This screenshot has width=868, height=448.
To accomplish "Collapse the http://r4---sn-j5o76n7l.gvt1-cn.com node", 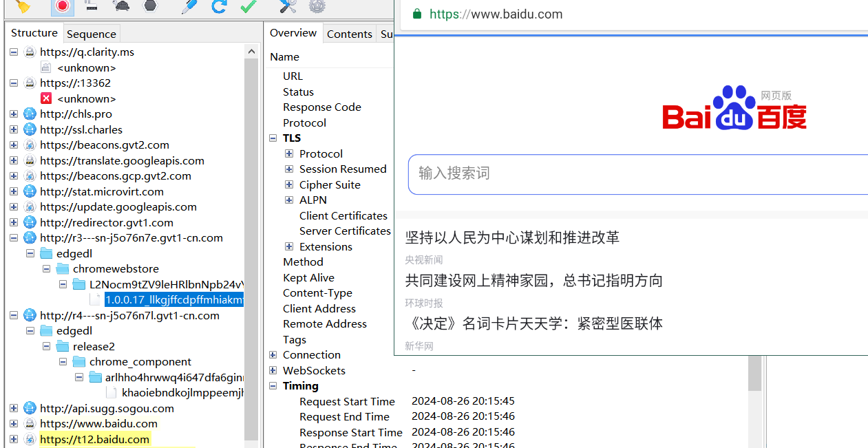I will 14,315.
